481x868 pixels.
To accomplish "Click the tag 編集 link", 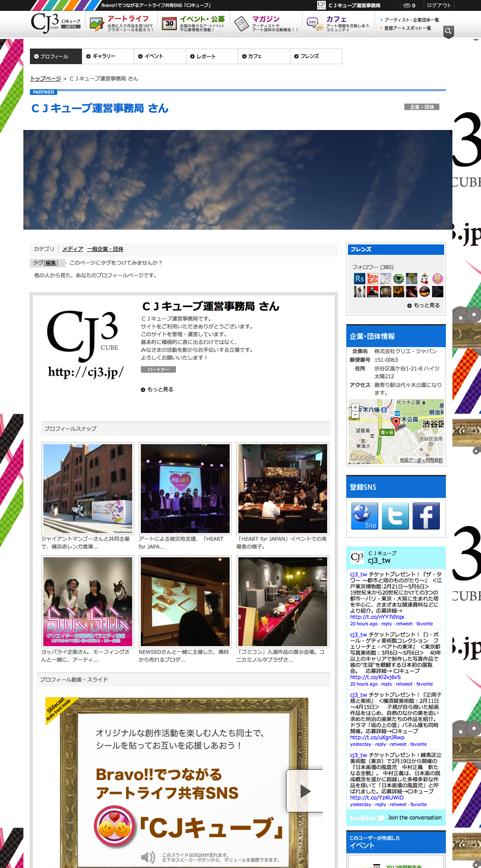I will tap(51, 263).
